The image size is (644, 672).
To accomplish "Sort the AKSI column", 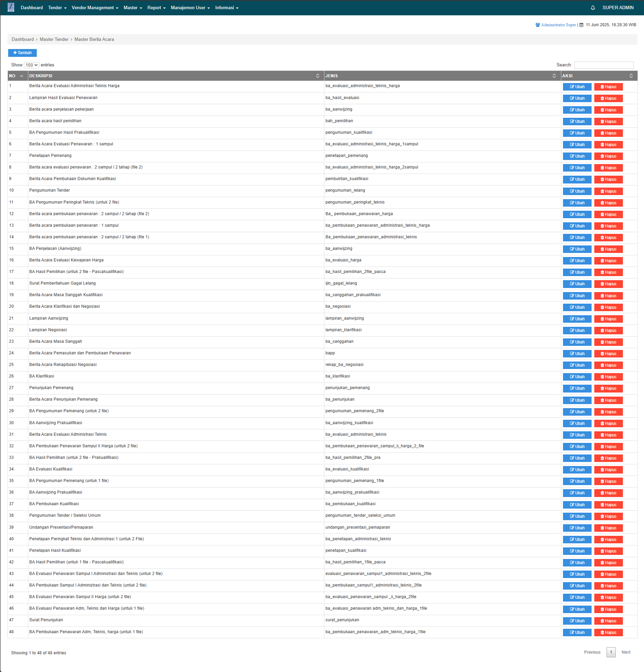I will click(631, 76).
